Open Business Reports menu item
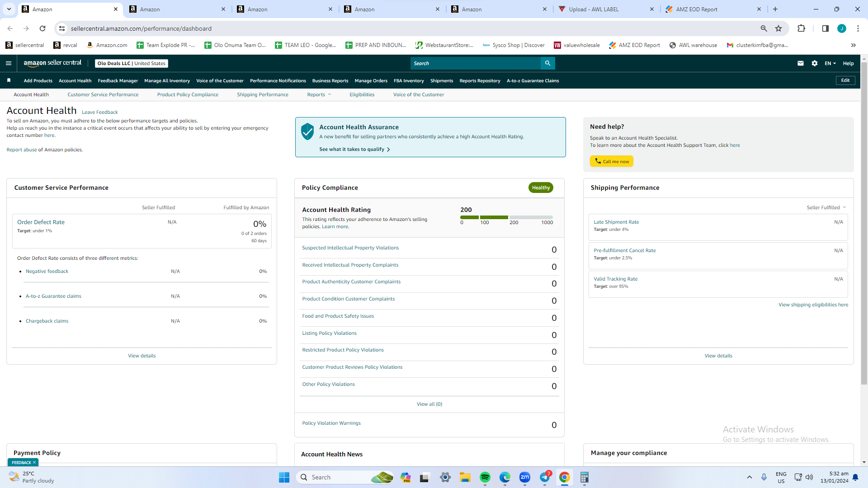 coord(330,81)
